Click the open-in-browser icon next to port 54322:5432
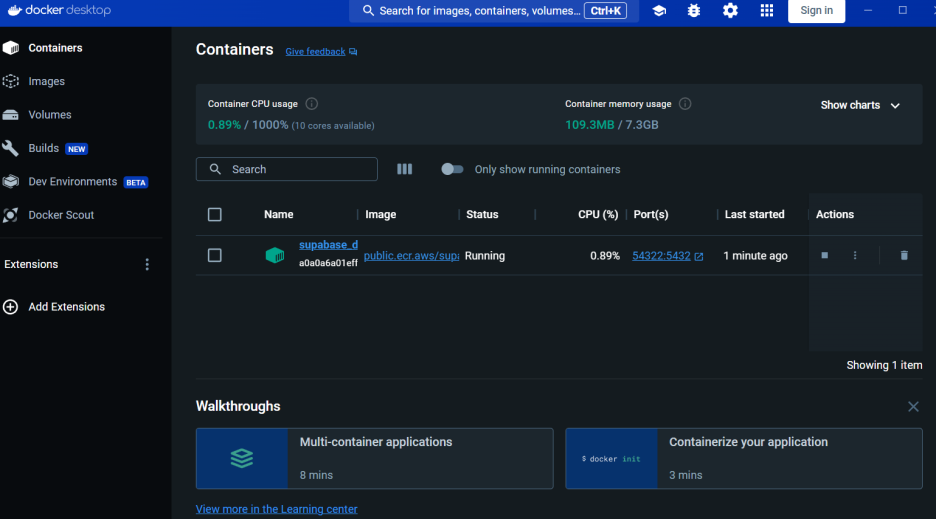This screenshot has height=519, width=936. coord(699,257)
